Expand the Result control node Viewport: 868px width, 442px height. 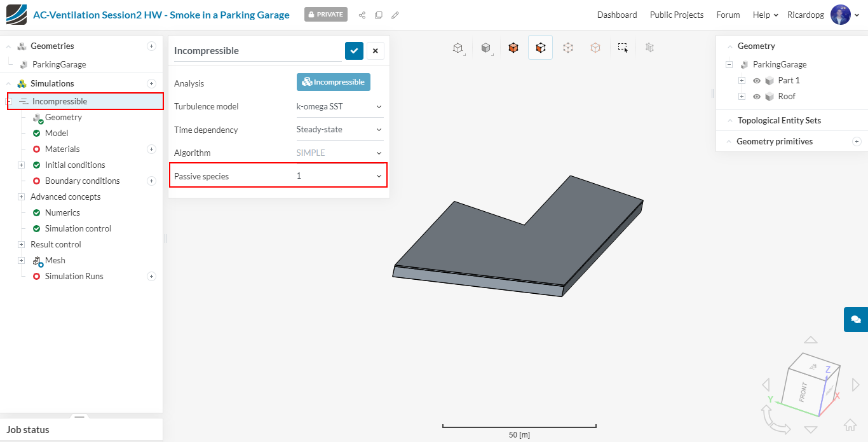(21, 244)
